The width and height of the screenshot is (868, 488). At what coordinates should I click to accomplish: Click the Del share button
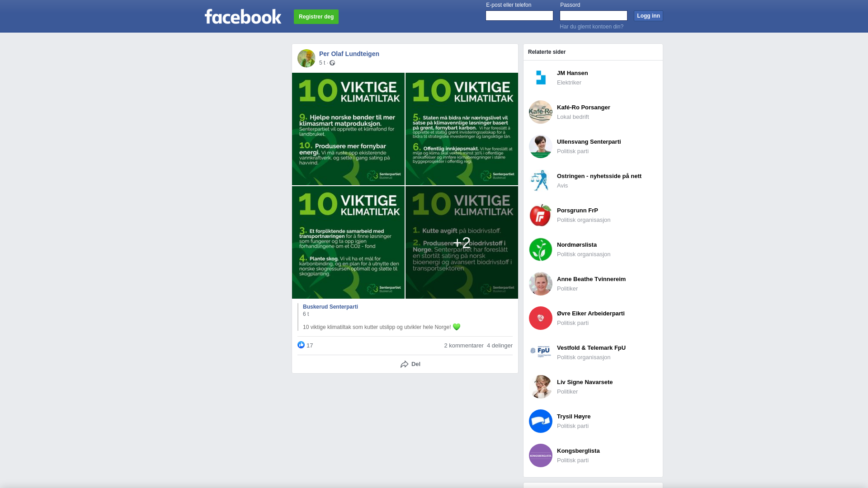410,364
